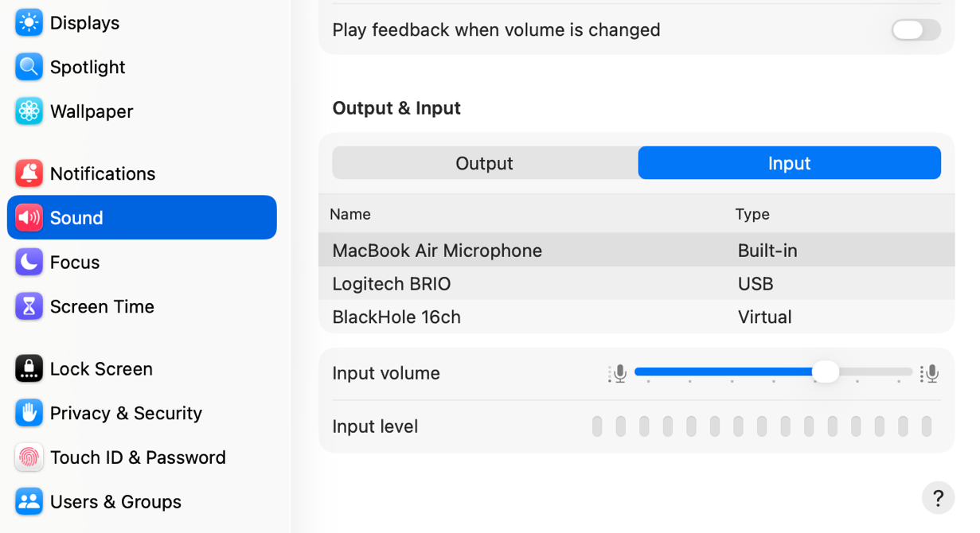
Task: Open Lock Screen settings icon
Action: (x=29, y=368)
